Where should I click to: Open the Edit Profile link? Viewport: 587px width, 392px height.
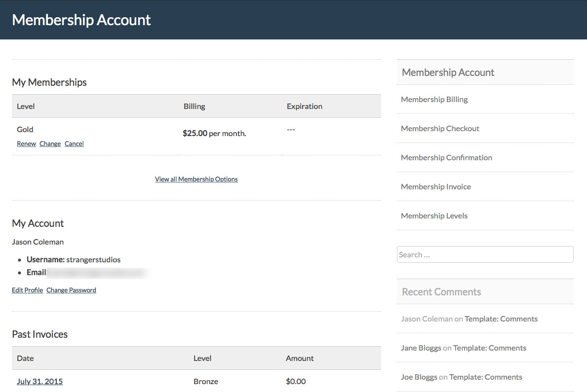click(27, 290)
